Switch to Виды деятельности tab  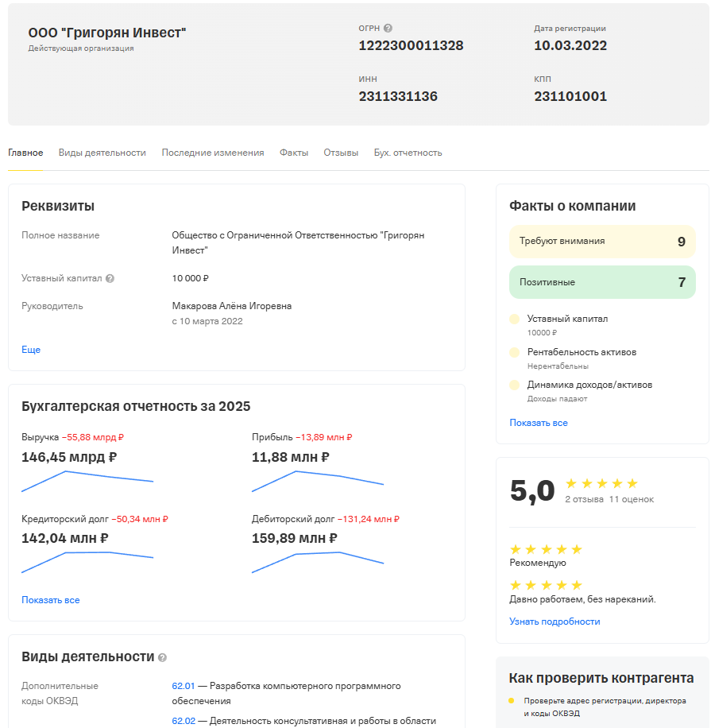102,153
